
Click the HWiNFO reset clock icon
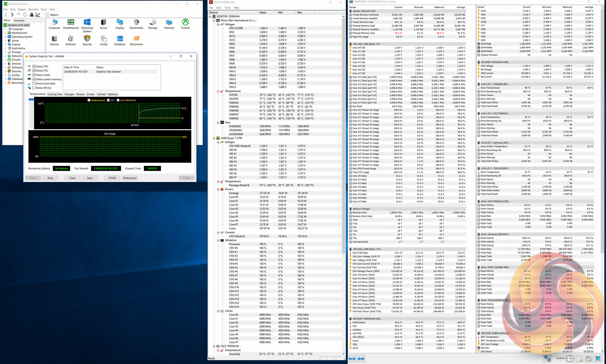(570, 359)
